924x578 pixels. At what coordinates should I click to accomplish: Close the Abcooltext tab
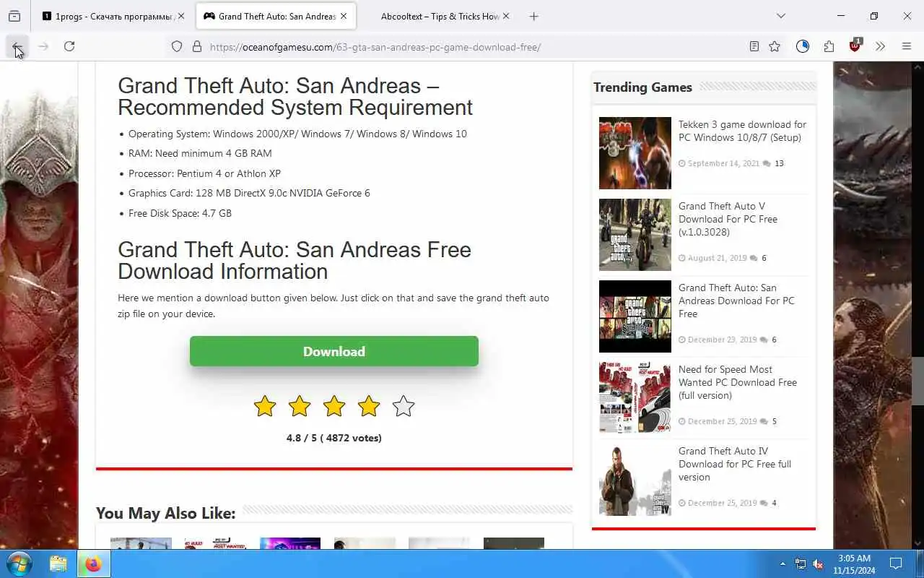click(505, 16)
